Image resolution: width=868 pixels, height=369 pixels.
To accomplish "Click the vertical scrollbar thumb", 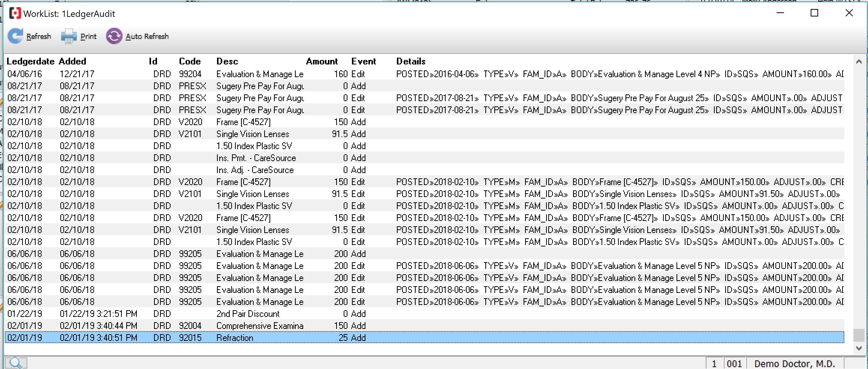I will [x=859, y=335].
